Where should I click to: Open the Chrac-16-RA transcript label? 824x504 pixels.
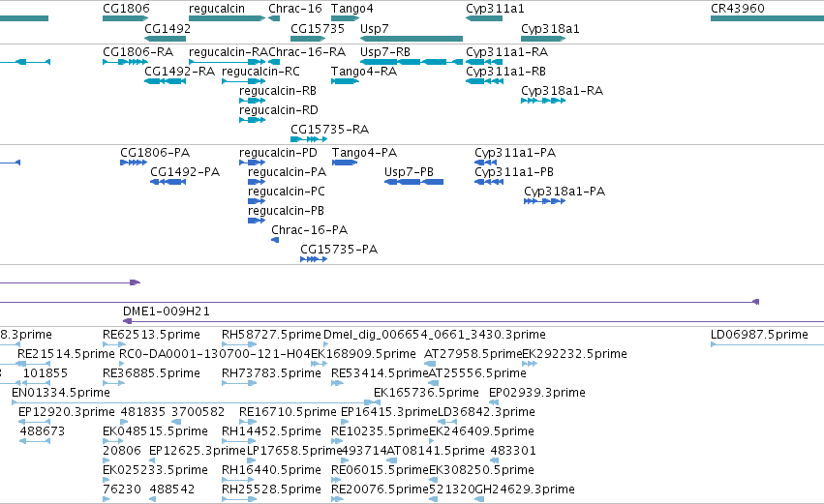click(307, 52)
